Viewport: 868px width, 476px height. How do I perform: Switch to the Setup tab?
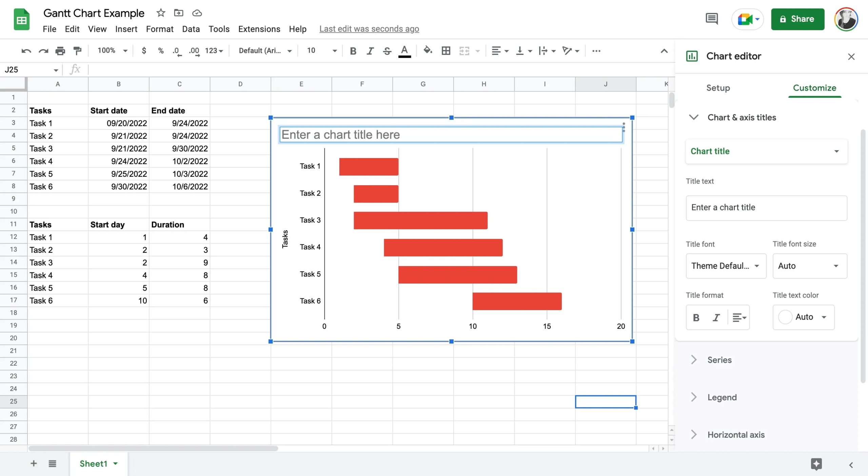[x=718, y=88]
